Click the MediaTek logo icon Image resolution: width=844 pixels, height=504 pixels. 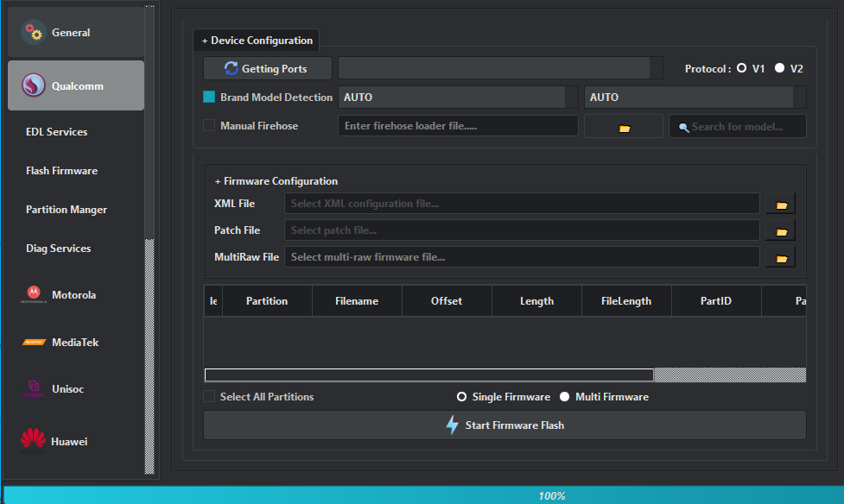34,343
